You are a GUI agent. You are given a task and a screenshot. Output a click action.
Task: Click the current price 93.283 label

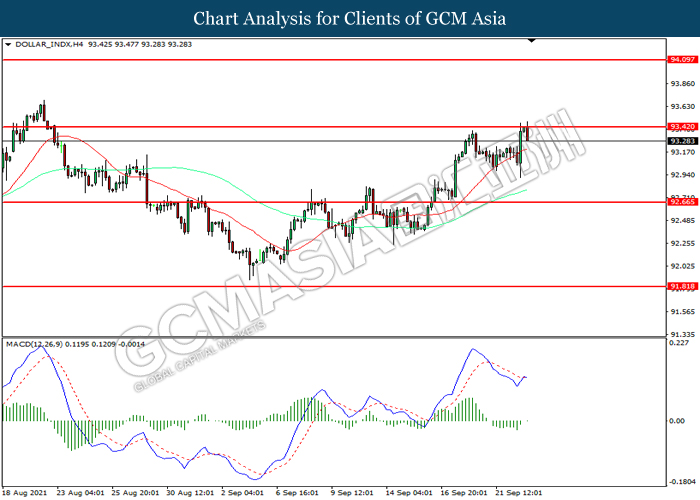tap(682, 141)
